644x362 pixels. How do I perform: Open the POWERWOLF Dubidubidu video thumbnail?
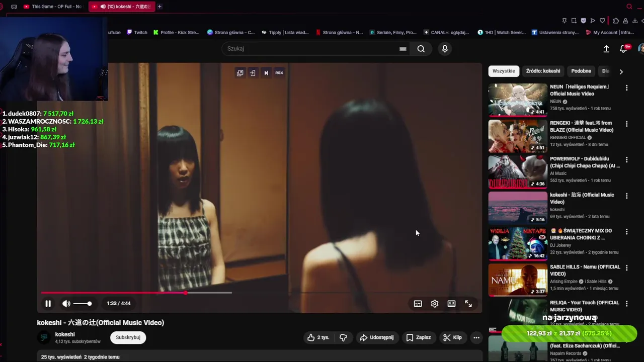coord(518,172)
